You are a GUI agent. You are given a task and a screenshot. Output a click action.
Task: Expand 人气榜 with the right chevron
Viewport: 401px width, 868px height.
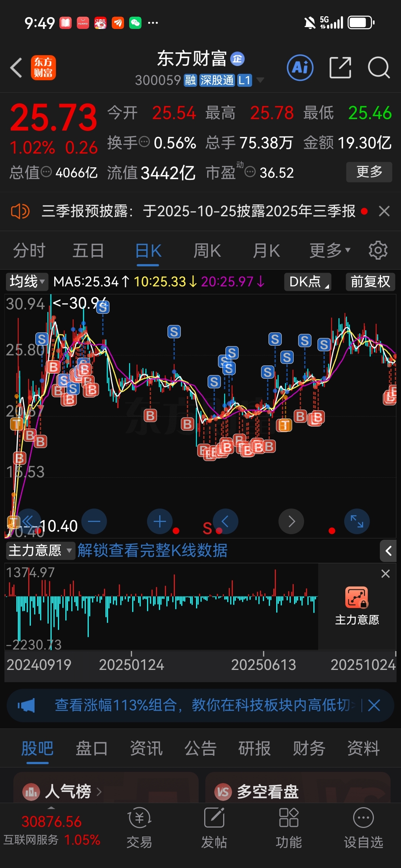click(99, 792)
